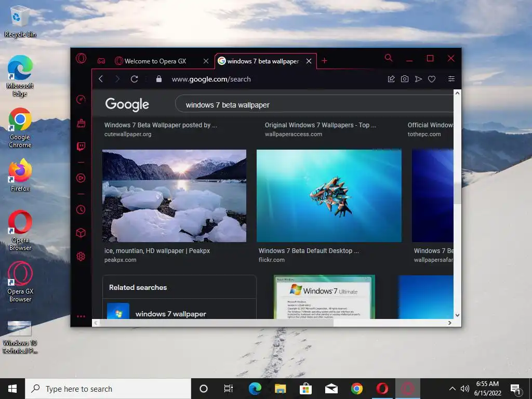Click the volume speaker tray icon
The height and width of the screenshot is (399, 532).
point(465,389)
